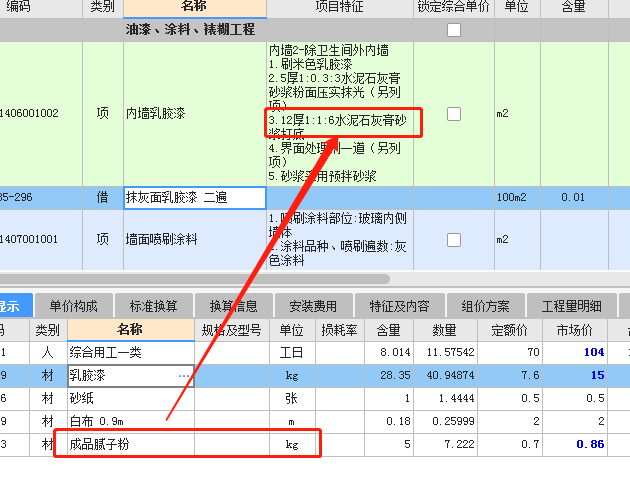The height and width of the screenshot is (478, 630).
Task: Tick the lock checkbox for 墙面喷刷涂料 row
Action: (454, 240)
